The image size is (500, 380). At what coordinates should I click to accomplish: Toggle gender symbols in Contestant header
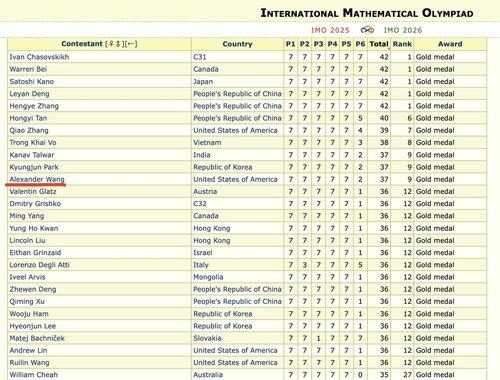pos(115,44)
